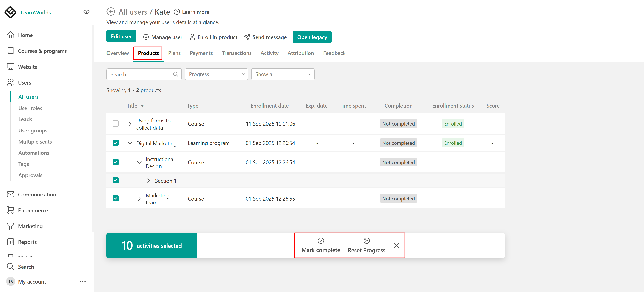This screenshot has height=292, width=644.
Task: Open the Reports section icon in sidebar
Action: 11,242
